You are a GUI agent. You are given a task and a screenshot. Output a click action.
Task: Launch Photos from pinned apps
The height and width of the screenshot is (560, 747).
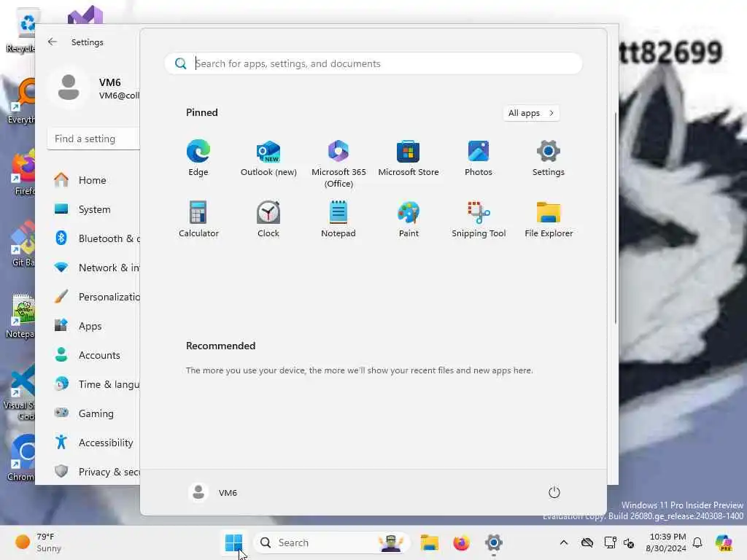pyautogui.click(x=479, y=158)
